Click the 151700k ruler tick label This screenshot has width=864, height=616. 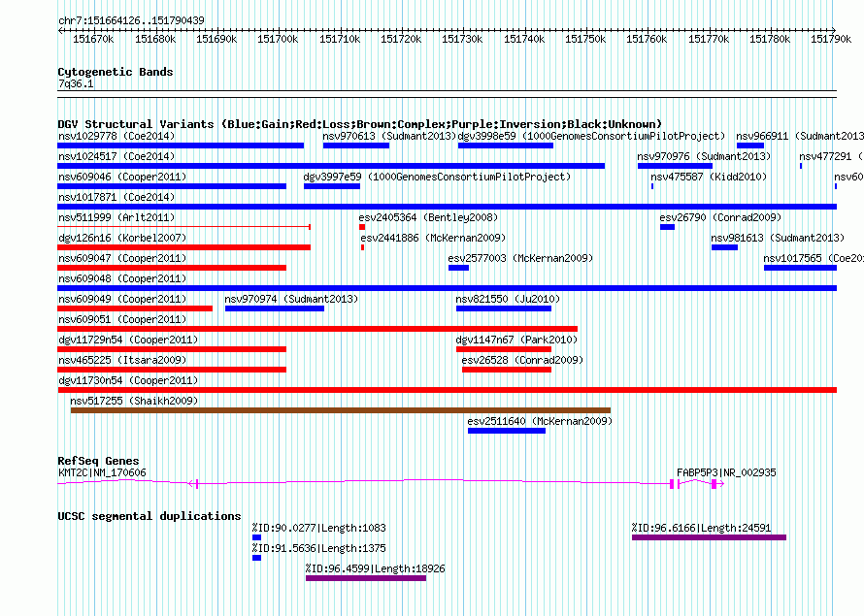278,39
